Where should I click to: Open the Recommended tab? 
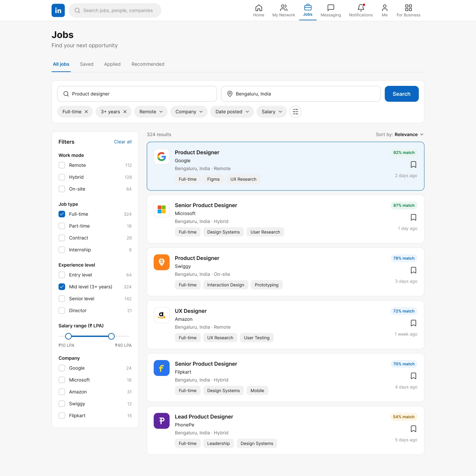(148, 64)
